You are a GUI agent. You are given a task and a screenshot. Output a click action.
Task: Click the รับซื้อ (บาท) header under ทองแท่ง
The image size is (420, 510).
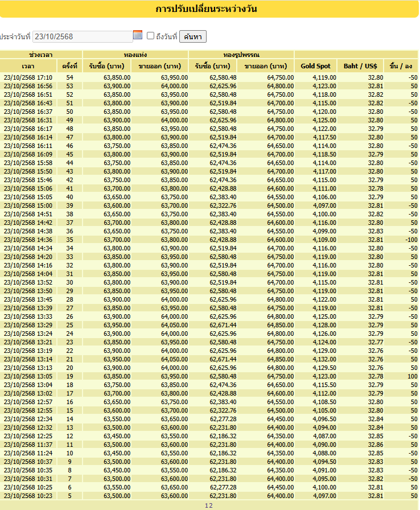tap(106, 66)
